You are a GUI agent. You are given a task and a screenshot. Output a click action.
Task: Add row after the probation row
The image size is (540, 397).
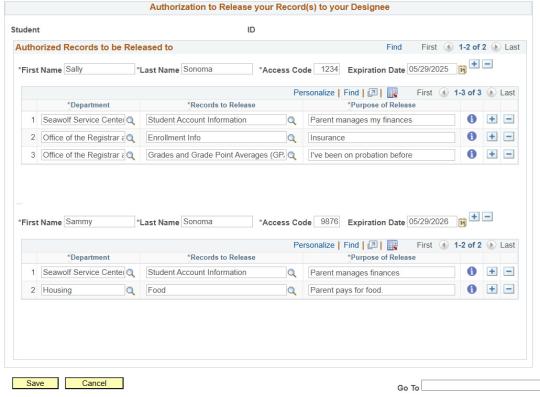point(492,154)
